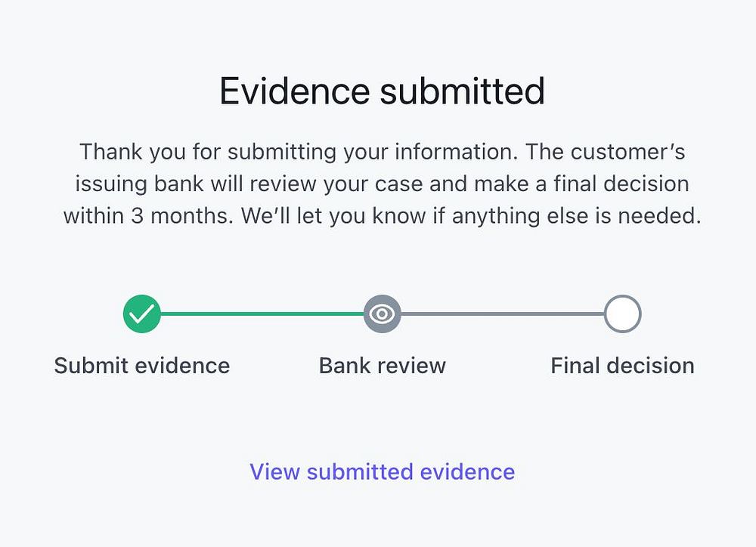Click the "within 3 months" text line
The height and width of the screenshot is (547, 756).
[383, 215]
